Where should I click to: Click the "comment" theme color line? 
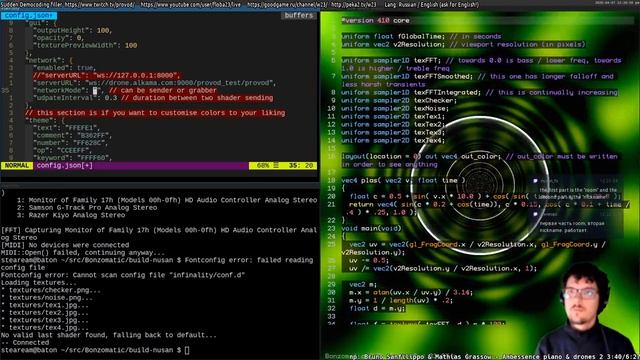coord(72,136)
